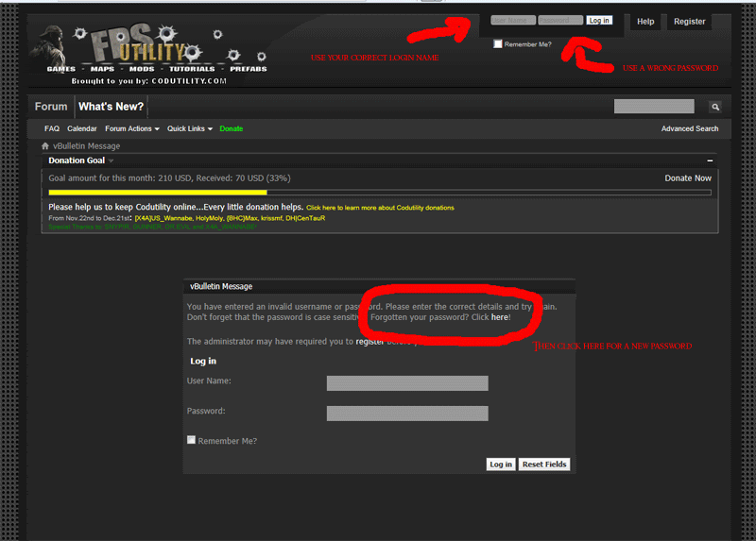The width and height of the screenshot is (756, 541).
Task: Click the Password field in login form
Action: (x=407, y=414)
